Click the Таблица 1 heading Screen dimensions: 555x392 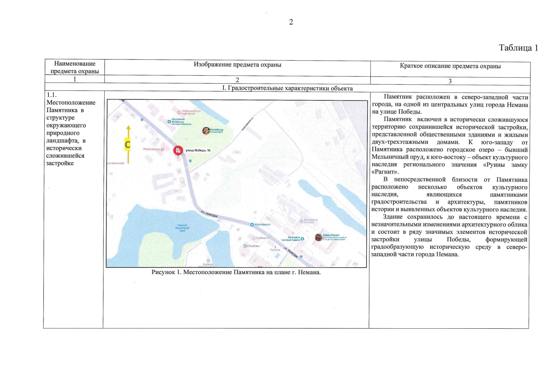point(518,48)
